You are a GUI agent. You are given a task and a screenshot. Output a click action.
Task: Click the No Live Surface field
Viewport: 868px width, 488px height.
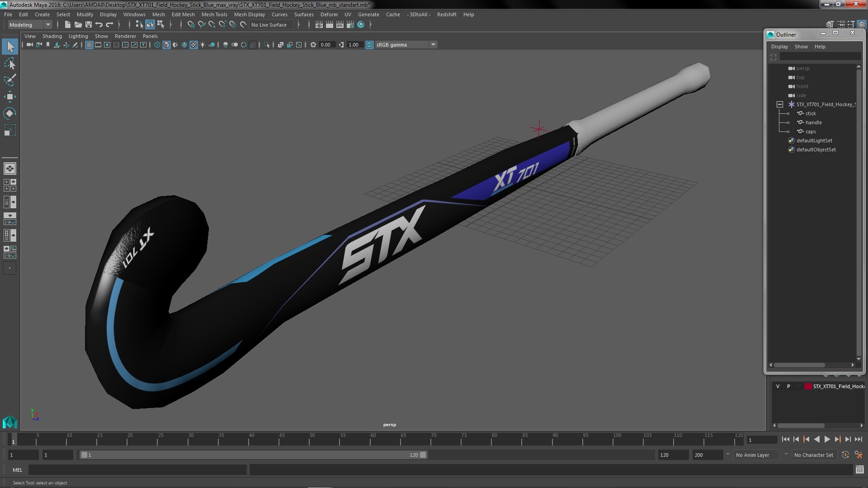click(271, 25)
